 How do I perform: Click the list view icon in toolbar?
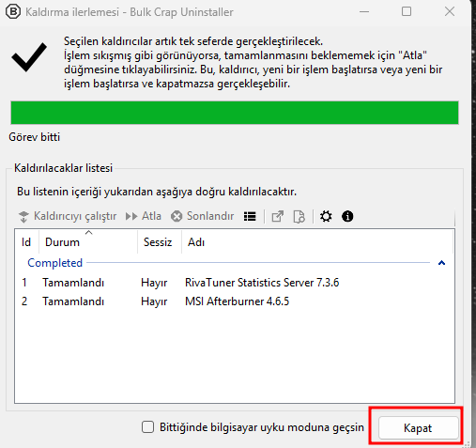(x=250, y=216)
